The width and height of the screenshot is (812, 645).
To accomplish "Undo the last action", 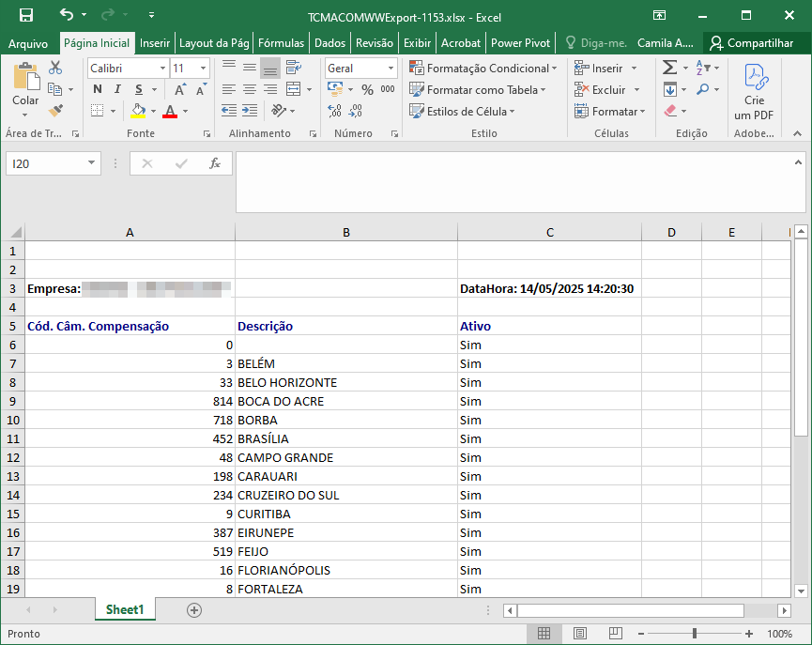I will 67,14.
